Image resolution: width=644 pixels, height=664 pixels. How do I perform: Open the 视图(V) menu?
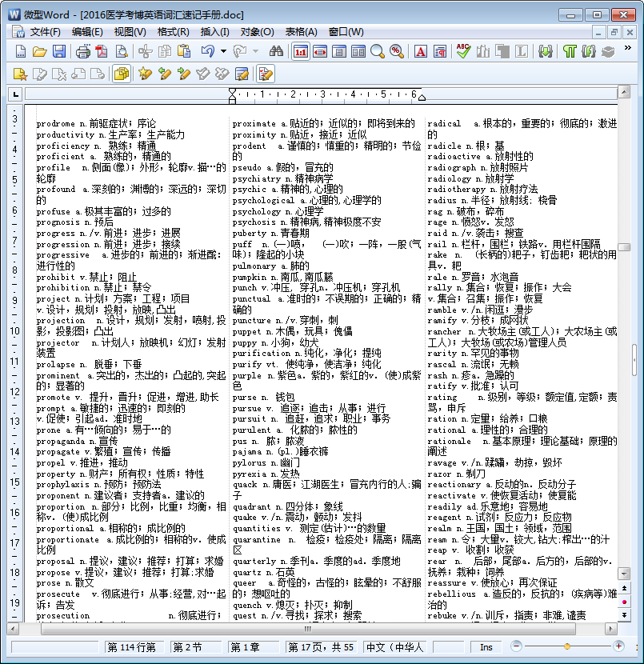point(130,32)
